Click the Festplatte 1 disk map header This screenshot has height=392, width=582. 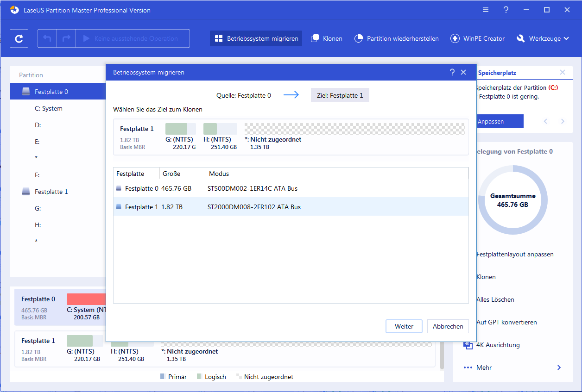point(38,341)
